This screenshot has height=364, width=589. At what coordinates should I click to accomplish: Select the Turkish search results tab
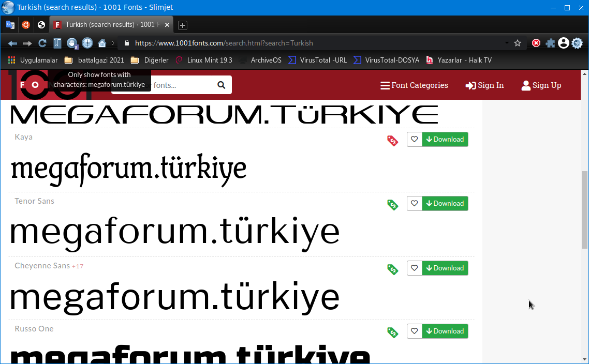tap(111, 25)
